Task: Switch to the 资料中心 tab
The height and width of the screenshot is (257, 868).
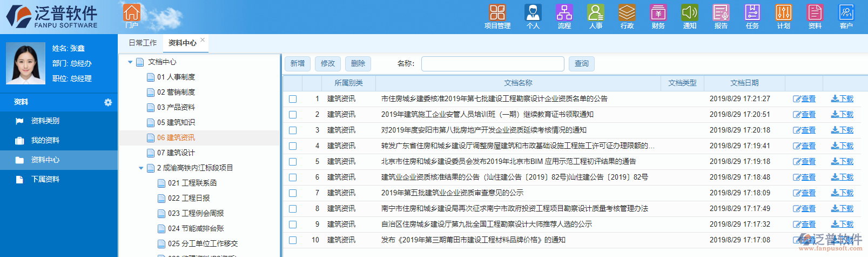Action: click(x=182, y=43)
